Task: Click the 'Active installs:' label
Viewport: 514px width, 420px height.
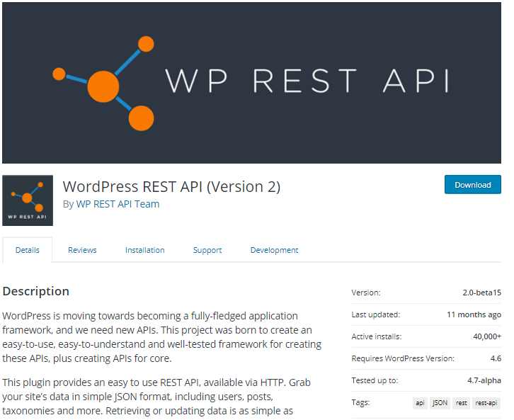Action: [x=377, y=336]
